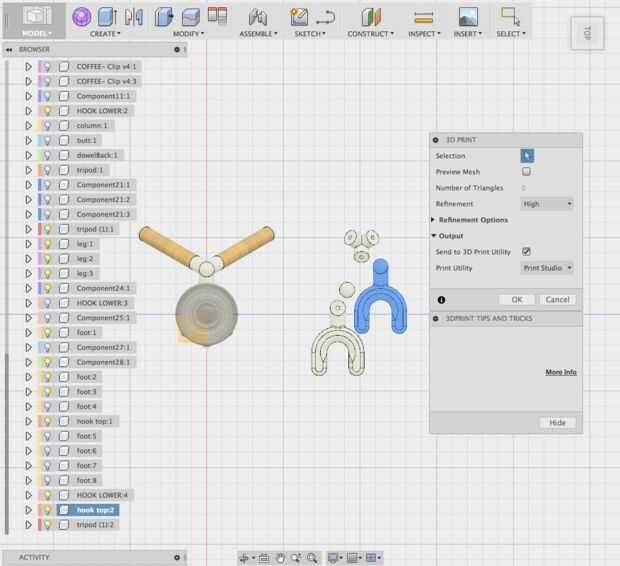Open Grid and Snaps settings icon
Screen dimensions: 620x566
click(x=352, y=558)
